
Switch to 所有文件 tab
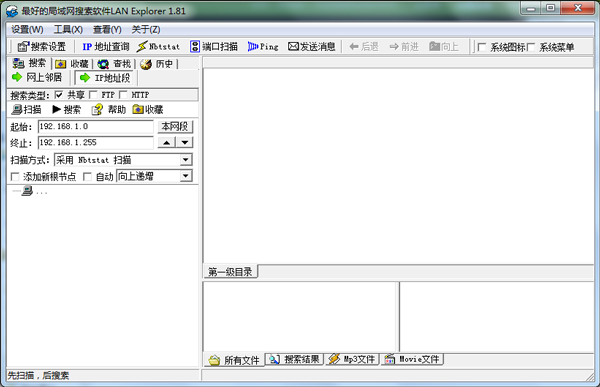click(x=234, y=360)
